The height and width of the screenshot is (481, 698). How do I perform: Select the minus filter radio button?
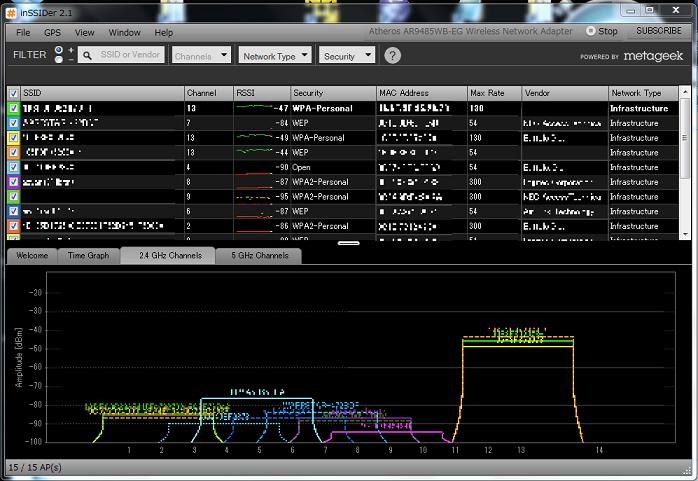point(59,59)
